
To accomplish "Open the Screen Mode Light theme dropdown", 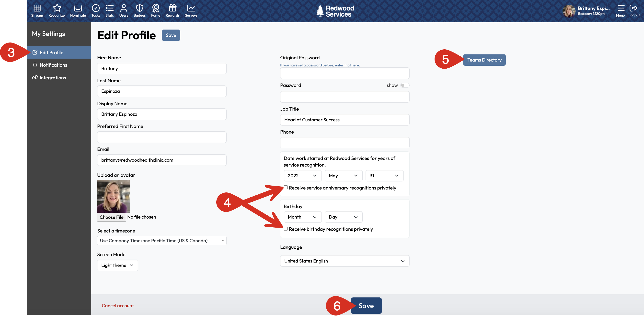I will (117, 265).
